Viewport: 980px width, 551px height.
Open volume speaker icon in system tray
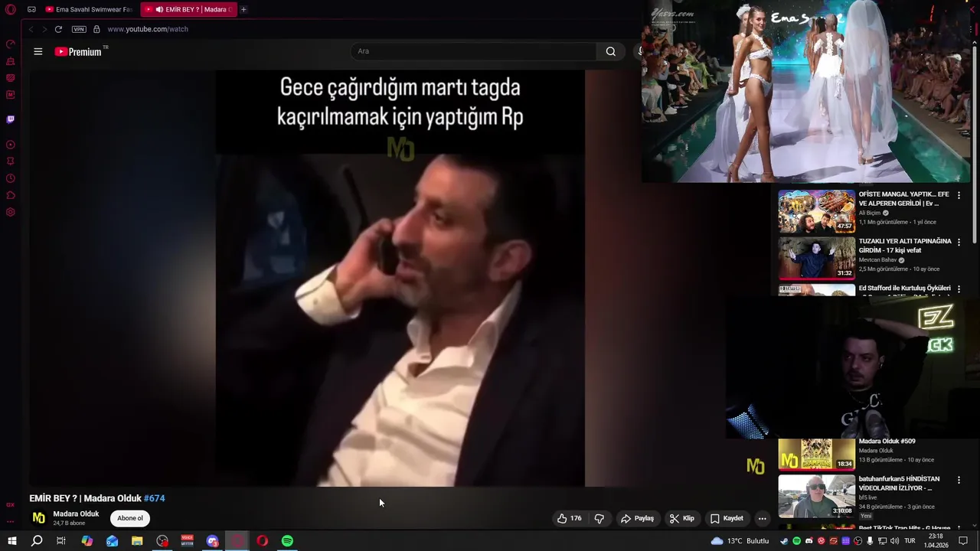[894, 541]
